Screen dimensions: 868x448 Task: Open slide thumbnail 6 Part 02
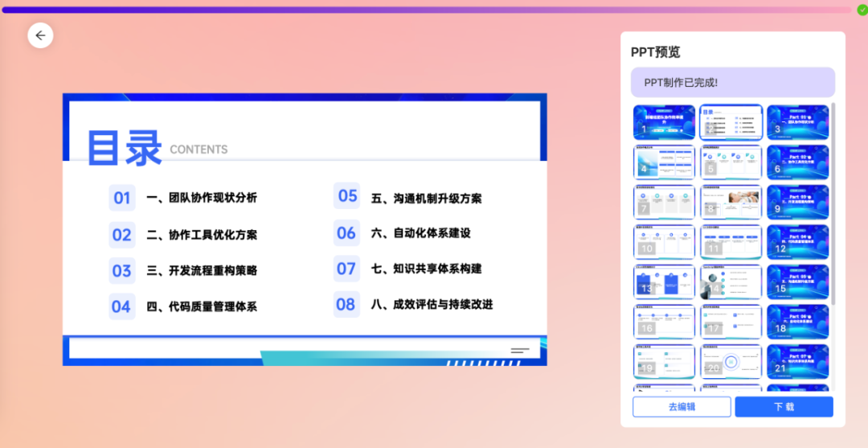(797, 162)
